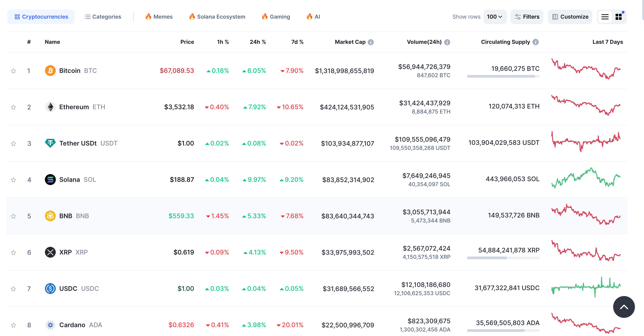The width and height of the screenshot is (644, 336).
Task: Open the Filters button
Action: [527, 17]
